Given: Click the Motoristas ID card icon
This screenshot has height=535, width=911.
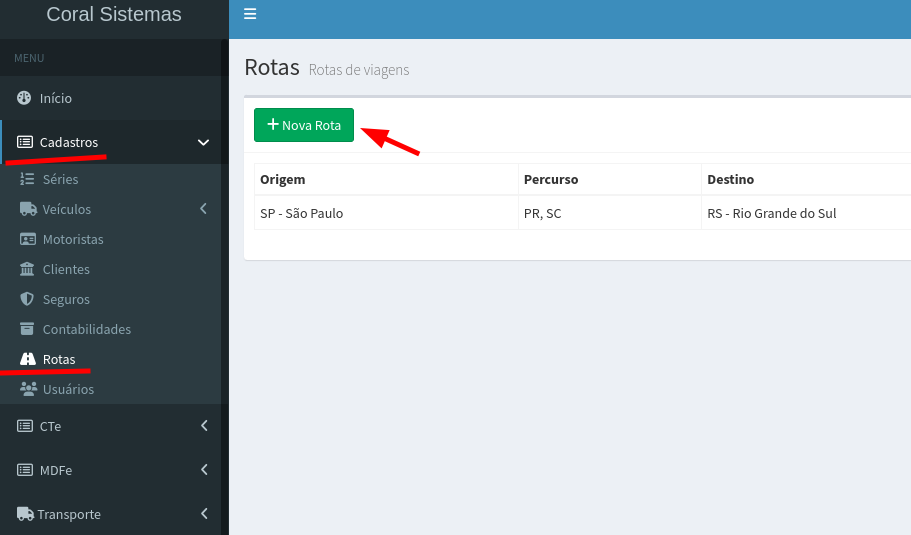Looking at the screenshot, I should (27, 239).
